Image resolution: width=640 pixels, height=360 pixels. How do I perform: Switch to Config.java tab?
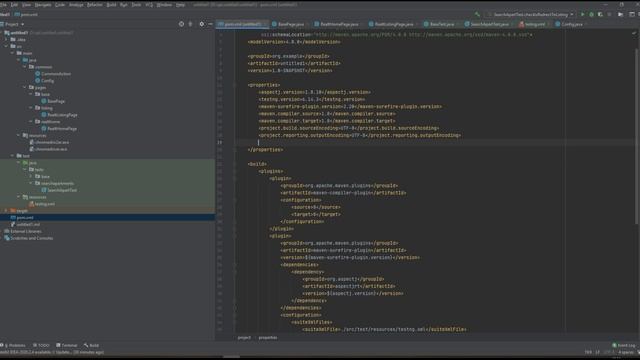point(571,24)
